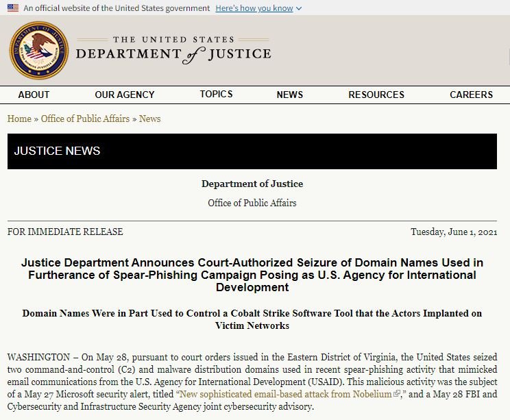This screenshot has width=510, height=420.
Task: Open the "Here's how you know" link
Action: pos(254,8)
